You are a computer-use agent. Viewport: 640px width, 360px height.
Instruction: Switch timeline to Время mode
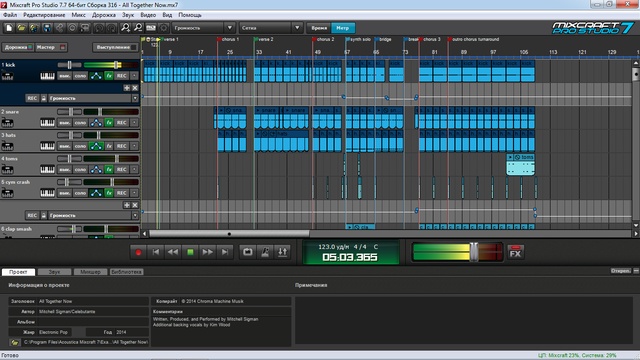[x=319, y=28]
